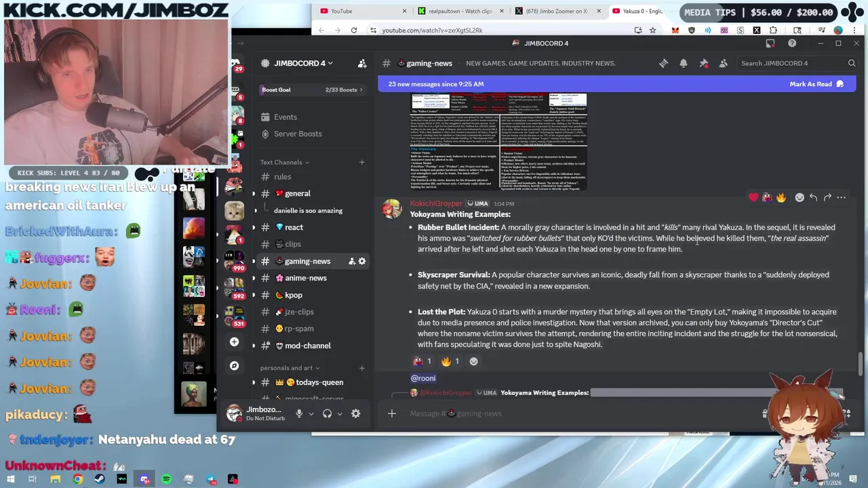Expand arrow beside mod-channel
Image resolution: width=868 pixels, height=488 pixels.
254,346
